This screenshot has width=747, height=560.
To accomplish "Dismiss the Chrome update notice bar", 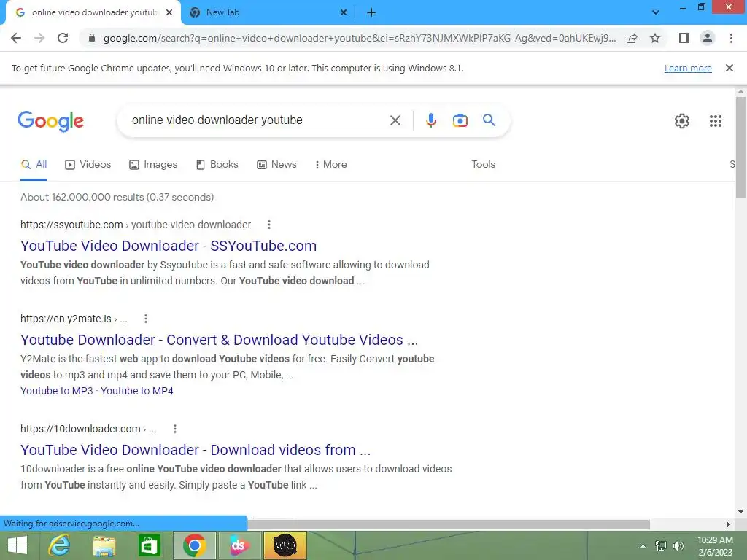I will tap(729, 68).
